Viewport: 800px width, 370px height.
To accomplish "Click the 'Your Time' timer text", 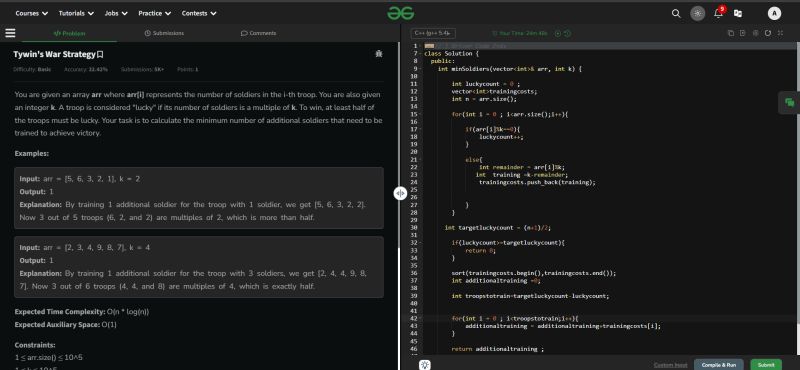I will pos(522,33).
